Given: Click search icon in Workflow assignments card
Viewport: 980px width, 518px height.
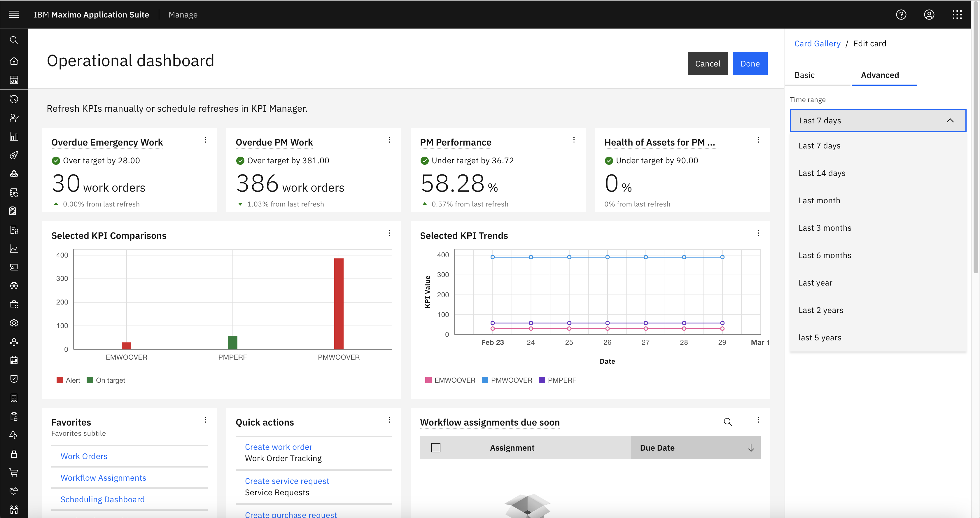Looking at the screenshot, I should pyautogui.click(x=727, y=422).
